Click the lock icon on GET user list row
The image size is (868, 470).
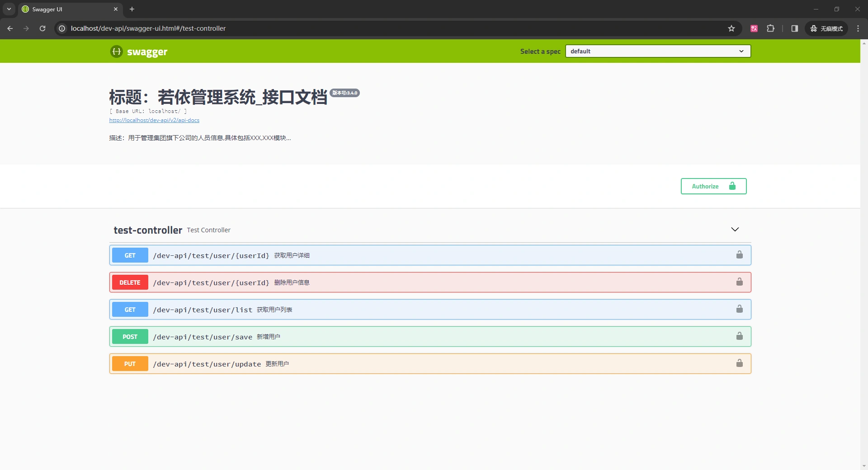click(739, 309)
